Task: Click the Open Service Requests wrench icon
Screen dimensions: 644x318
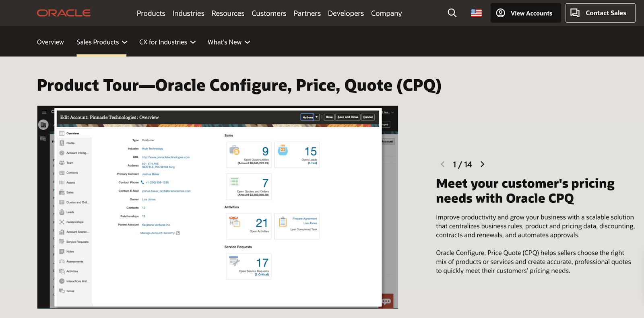Action: (234, 261)
